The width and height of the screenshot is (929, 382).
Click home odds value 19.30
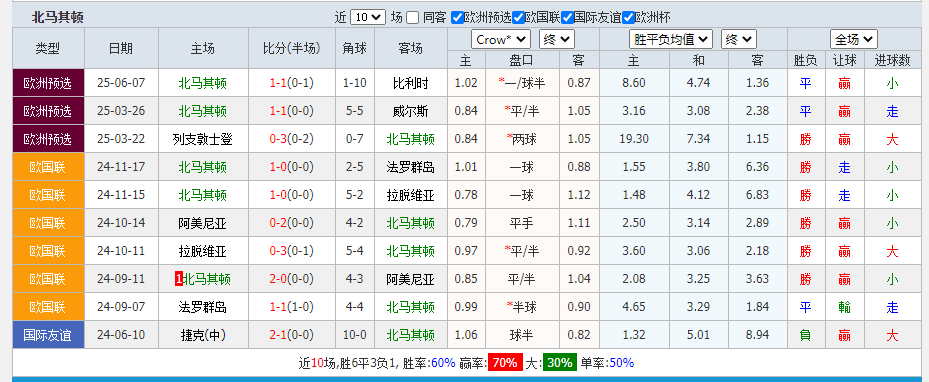tap(635, 139)
